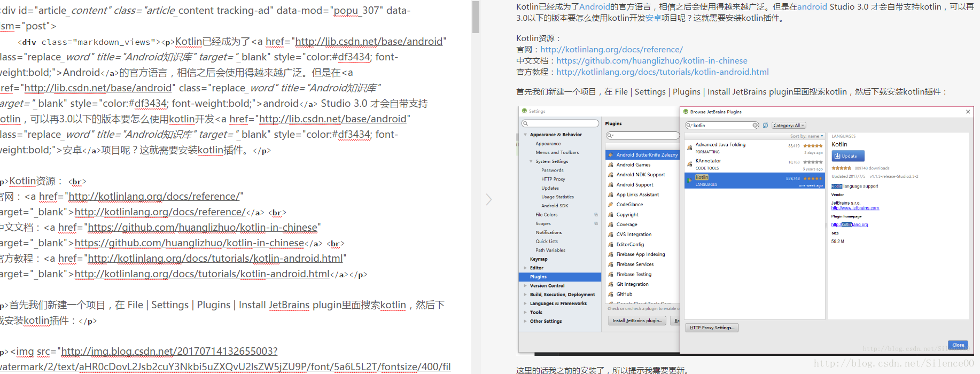Expand the Editor settings node
This screenshot has width=980, height=374.
tap(525, 268)
